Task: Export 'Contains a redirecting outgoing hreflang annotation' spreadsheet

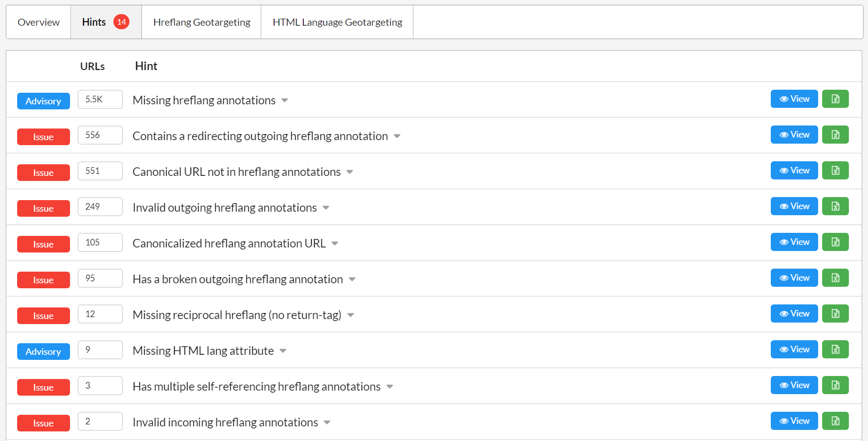Action: click(835, 135)
